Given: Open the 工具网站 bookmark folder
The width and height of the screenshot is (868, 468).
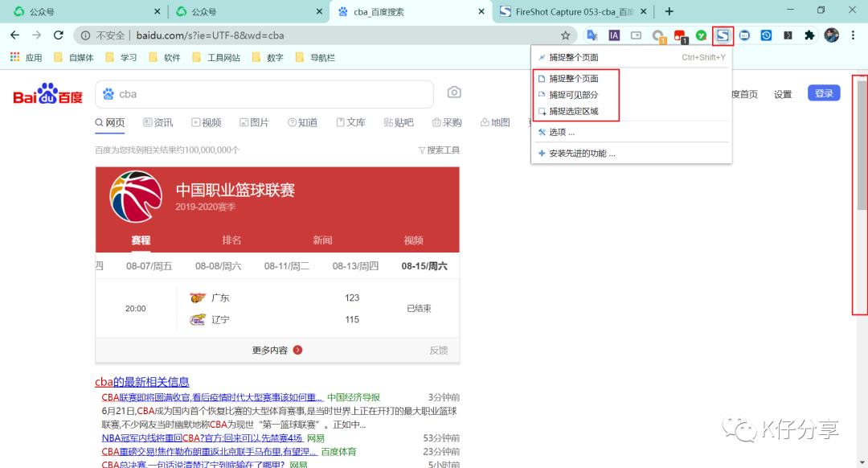Looking at the screenshot, I should point(216,58).
